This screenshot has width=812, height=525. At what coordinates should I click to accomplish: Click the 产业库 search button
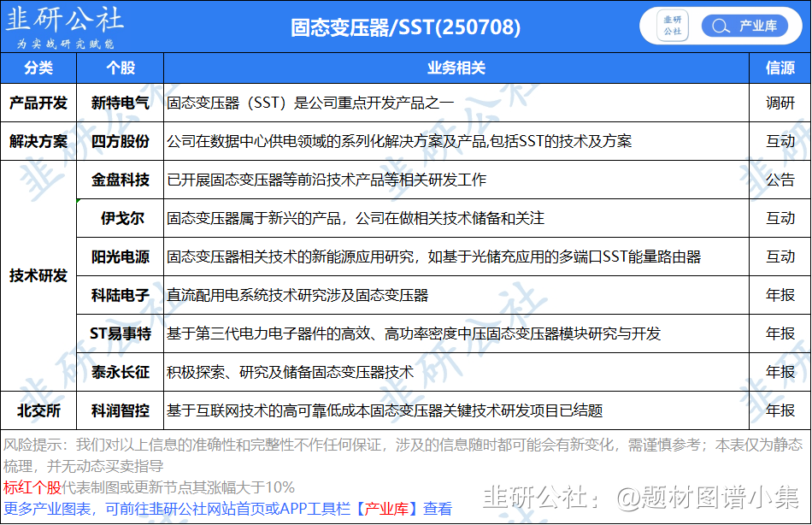pyautogui.click(x=744, y=26)
